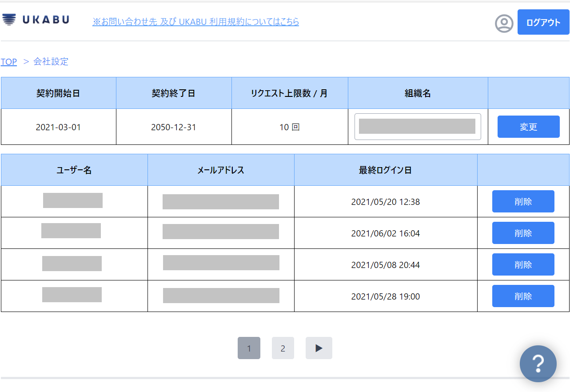
Task: Open the お問い合わせ先 及び UKABU 利用規約 link
Action: [195, 22]
